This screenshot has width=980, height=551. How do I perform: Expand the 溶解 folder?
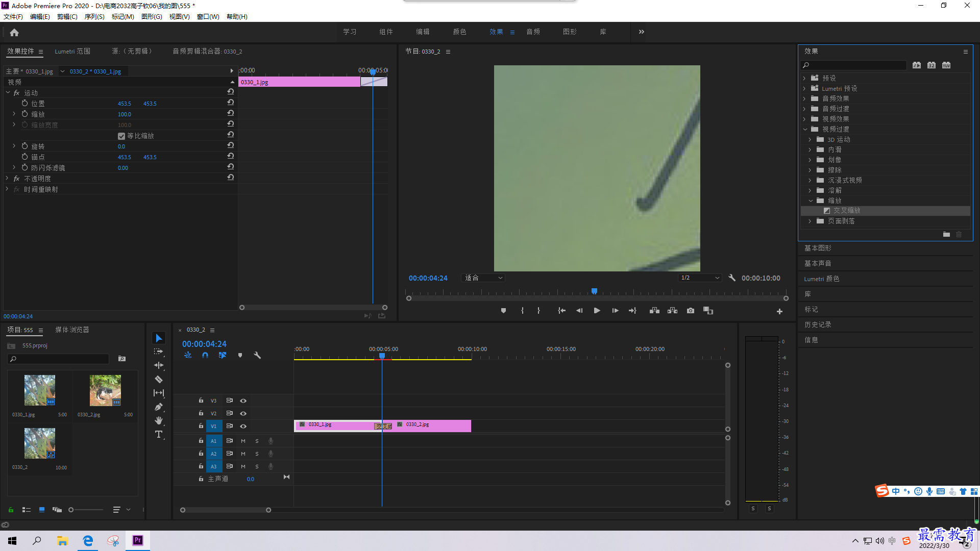(810, 190)
